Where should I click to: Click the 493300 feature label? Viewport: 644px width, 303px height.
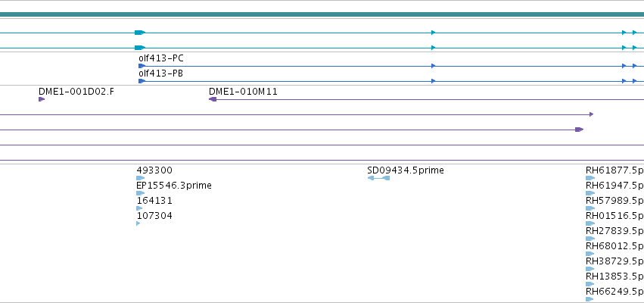coord(154,170)
